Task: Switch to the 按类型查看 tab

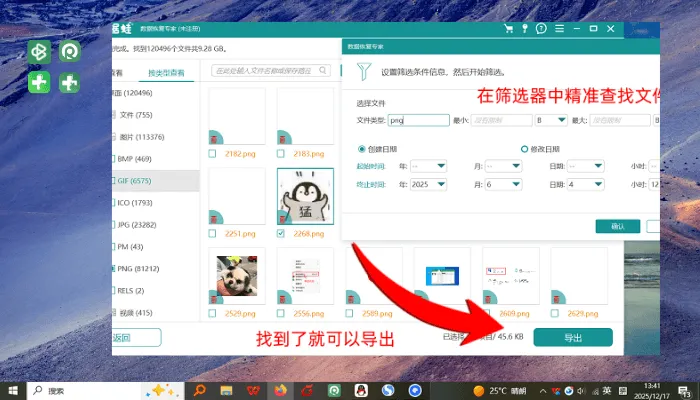Action: [166, 73]
